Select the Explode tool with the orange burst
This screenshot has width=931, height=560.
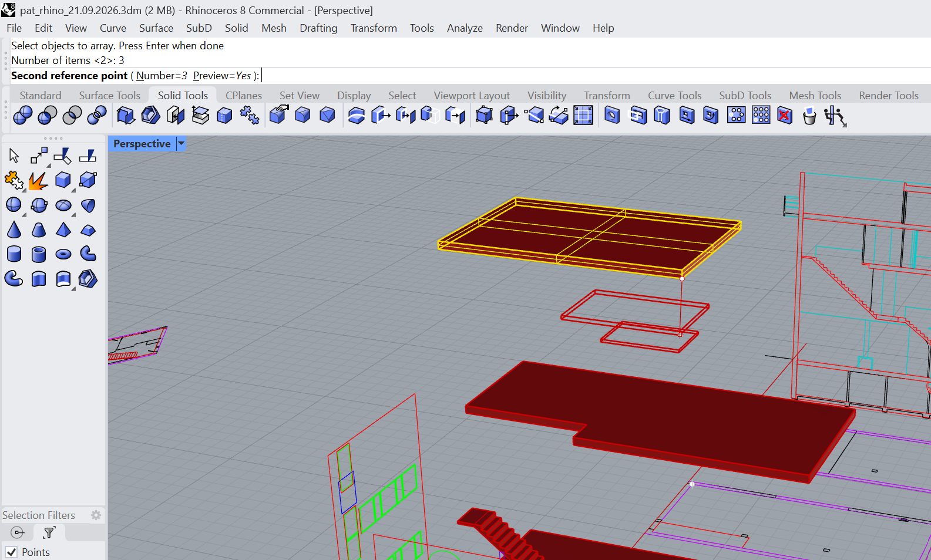pos(39,180)
